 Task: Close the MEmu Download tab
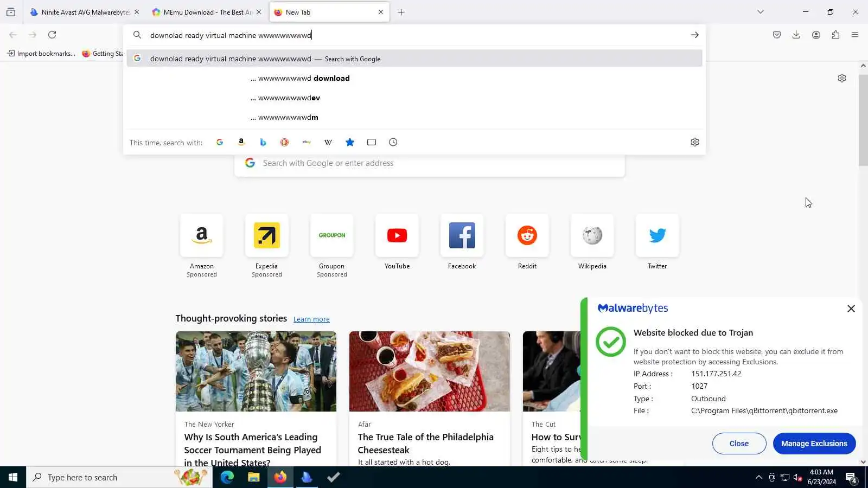coord(259,12)
